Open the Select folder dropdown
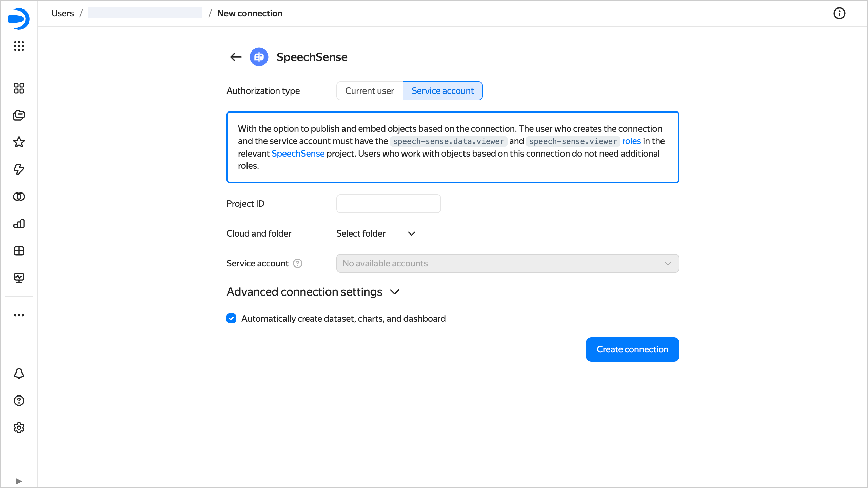The width and height of the screenshot is (868, 488). click(x=376, y=233)
